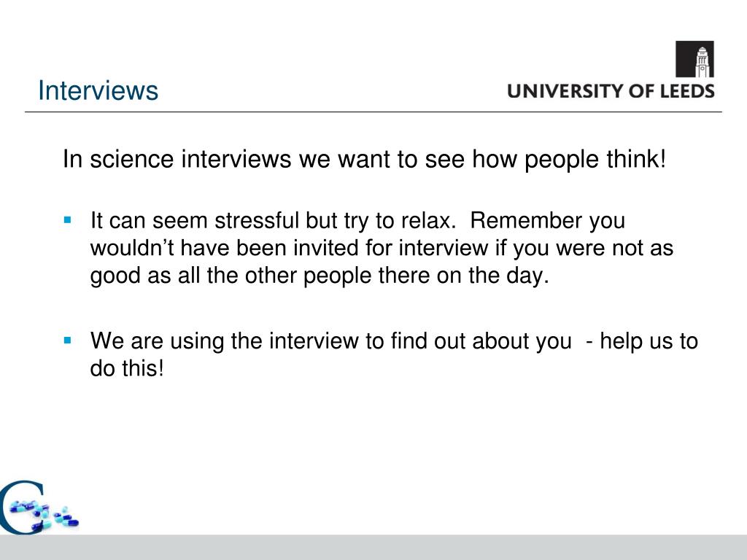747x560 pixels.
Task: Click the word 'LEEDS' in the logo
Action: 686,91
